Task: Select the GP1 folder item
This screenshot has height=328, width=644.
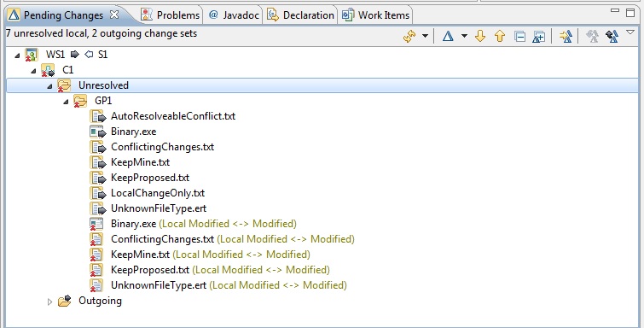Action: pyautogui.click(x=103, y=101)
